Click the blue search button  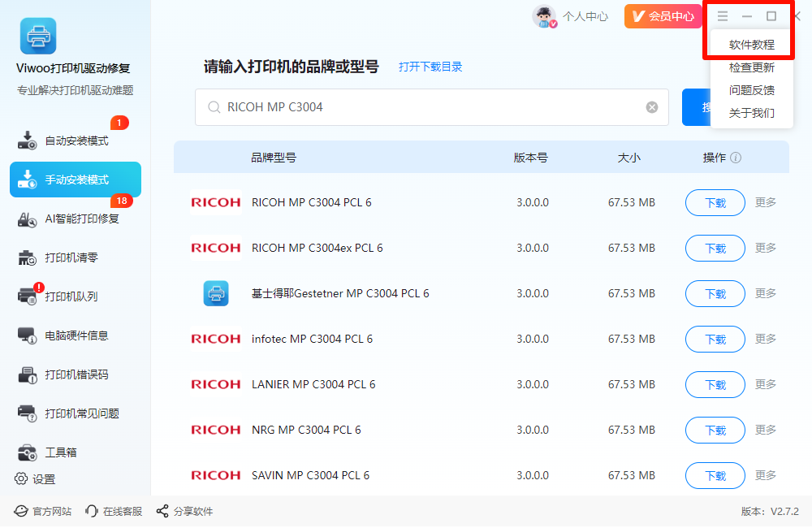(x=697, y=107)
